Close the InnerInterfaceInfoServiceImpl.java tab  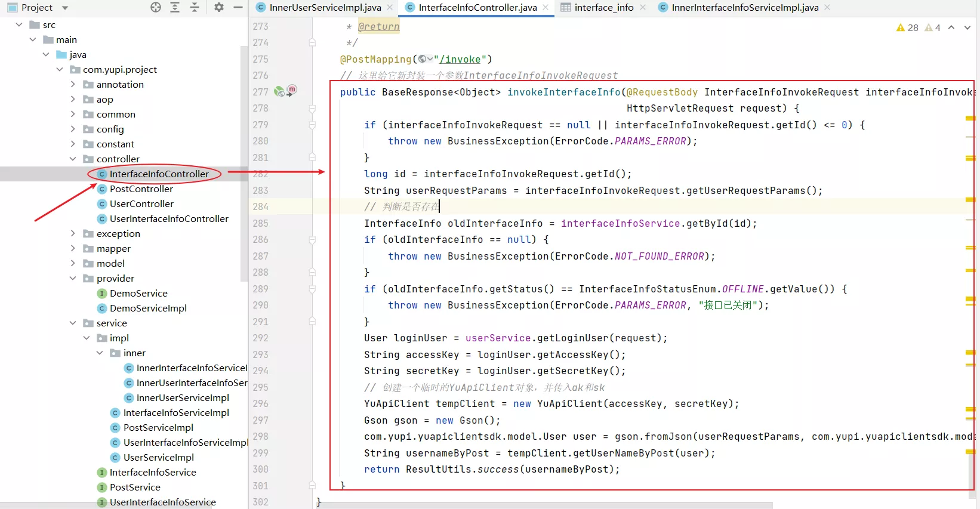pyautogui.click(x=827, y=7)
